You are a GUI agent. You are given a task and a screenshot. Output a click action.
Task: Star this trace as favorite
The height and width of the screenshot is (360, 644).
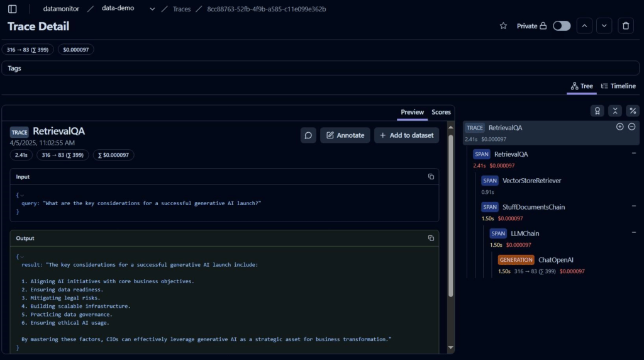tap(503, 26)
